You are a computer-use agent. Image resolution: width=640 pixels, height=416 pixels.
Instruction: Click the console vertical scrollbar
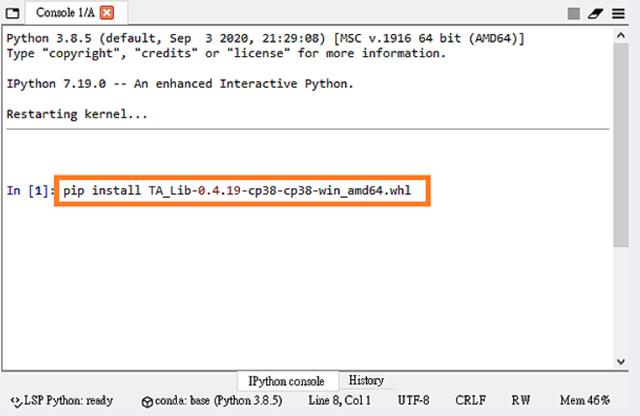620,150
